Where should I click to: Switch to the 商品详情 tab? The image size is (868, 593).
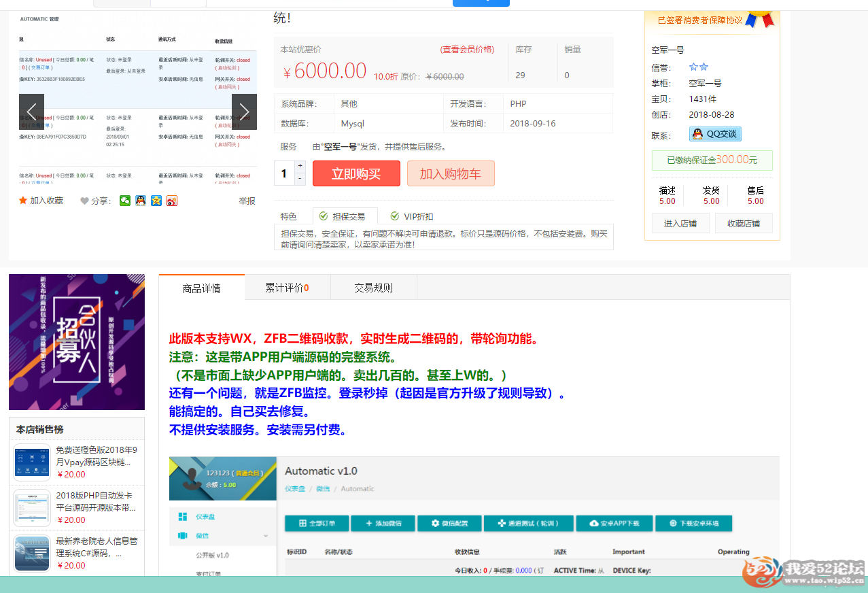coord(201,288)
